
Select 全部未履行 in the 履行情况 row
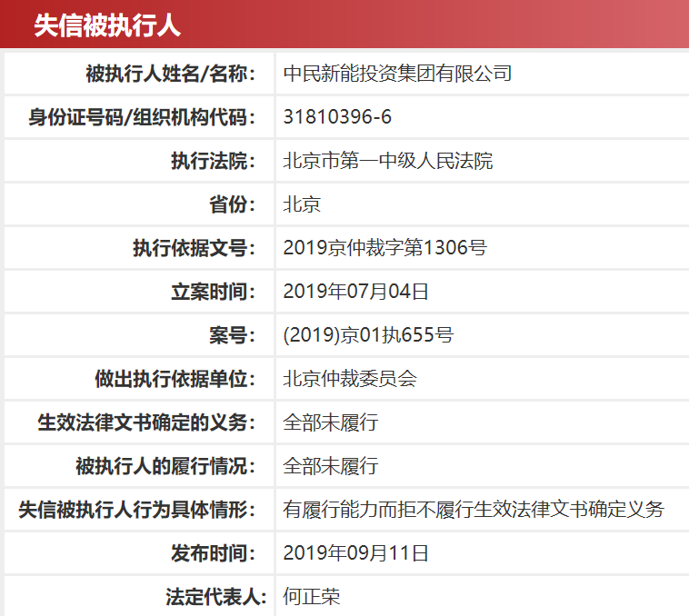coord(331,466)
